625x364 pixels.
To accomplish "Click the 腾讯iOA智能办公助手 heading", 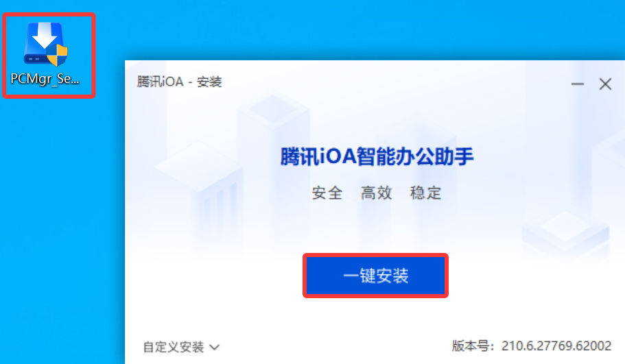I will tap(377, 156).
